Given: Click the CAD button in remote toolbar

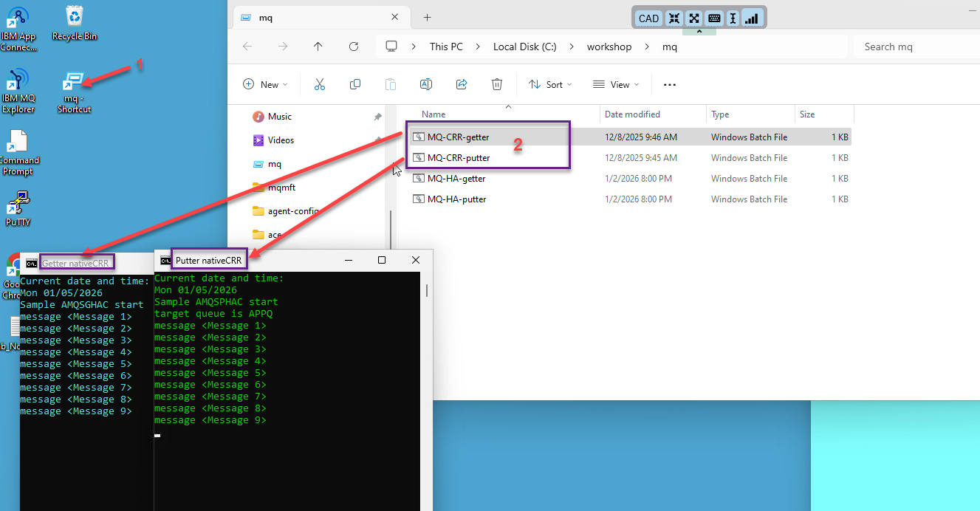Looking at the screenshot, I should [648, 18].
